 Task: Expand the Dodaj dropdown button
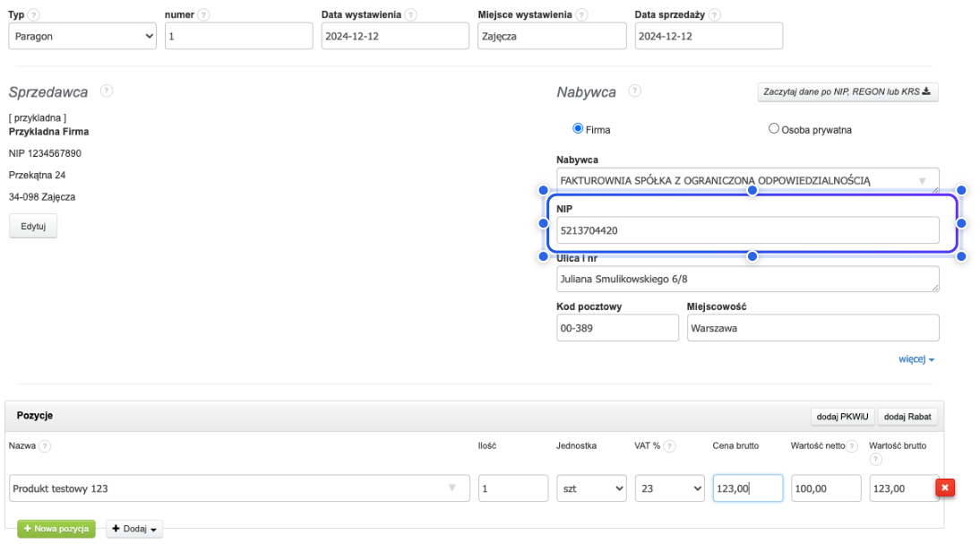click(x=134, y=529)
